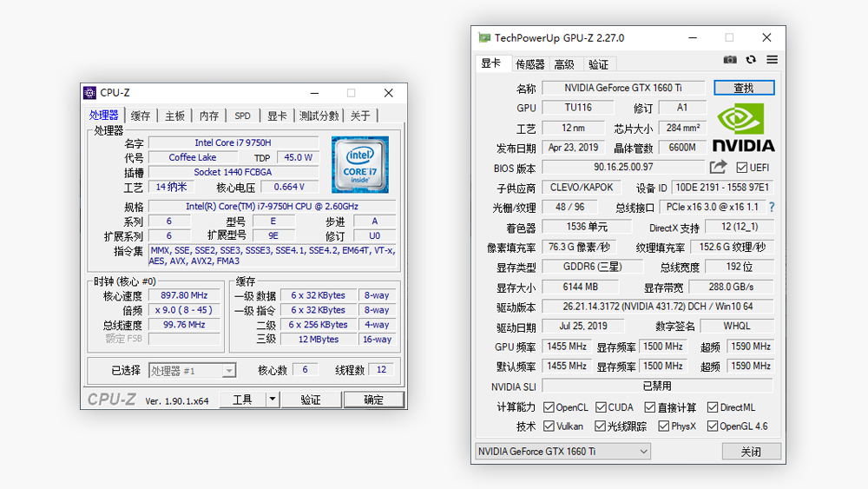Click the 着色器 value 1536 单元
Viewport: 868px width, 489px height.
click(x=587, y=227)
